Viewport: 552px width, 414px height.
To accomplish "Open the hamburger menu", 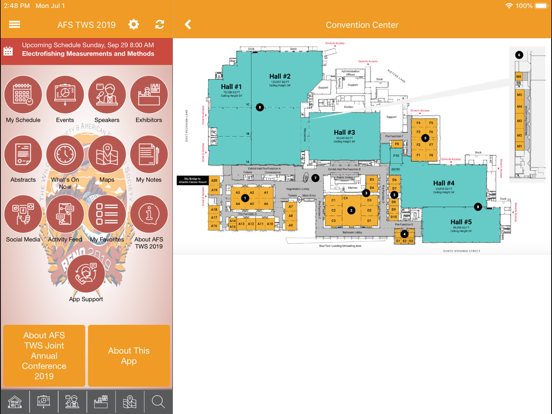I will point(14,25).
